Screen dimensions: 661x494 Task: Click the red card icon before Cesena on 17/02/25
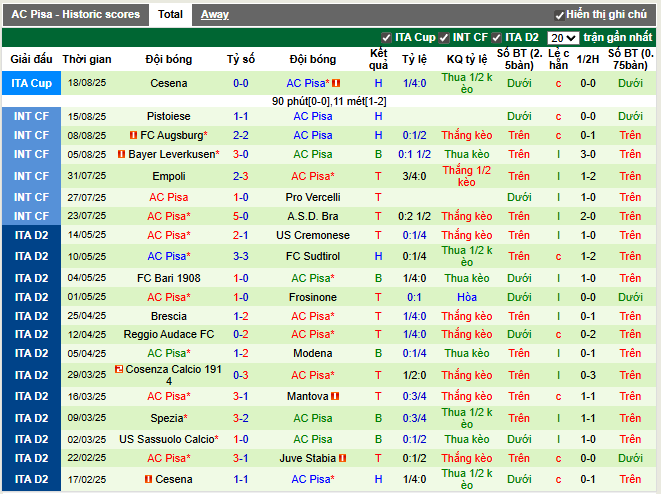(x=148, y=479)
